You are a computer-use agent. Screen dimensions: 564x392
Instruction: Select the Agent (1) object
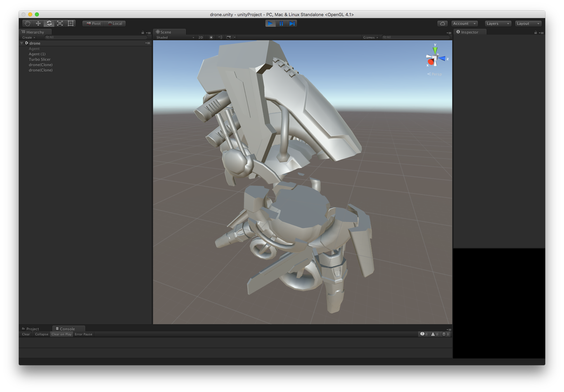37,54
